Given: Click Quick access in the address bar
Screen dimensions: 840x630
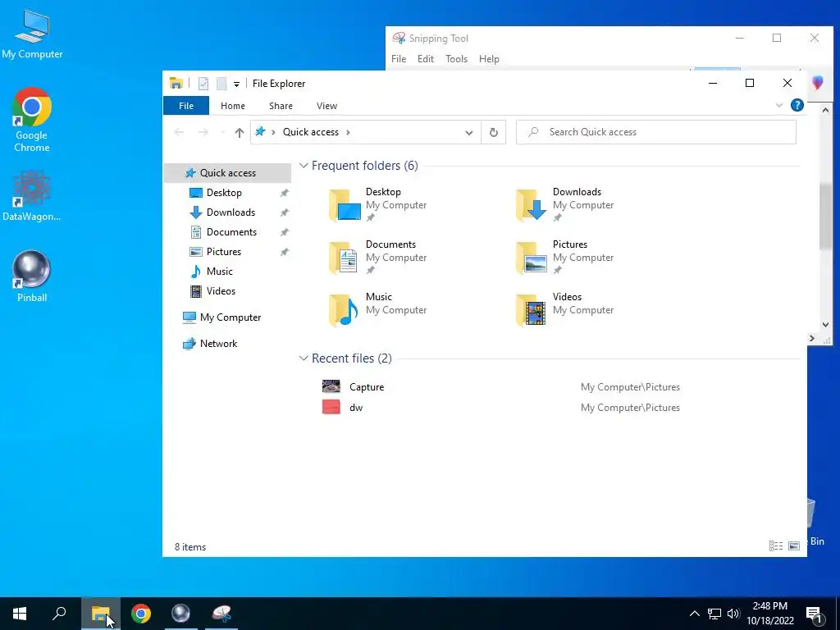Looking at the screenshot, I should [311, 132].
